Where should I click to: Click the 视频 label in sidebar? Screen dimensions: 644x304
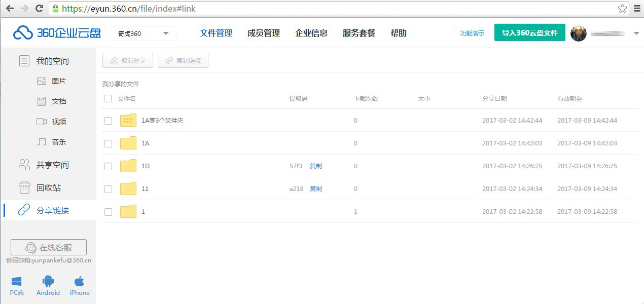click(x=59, y=122)
